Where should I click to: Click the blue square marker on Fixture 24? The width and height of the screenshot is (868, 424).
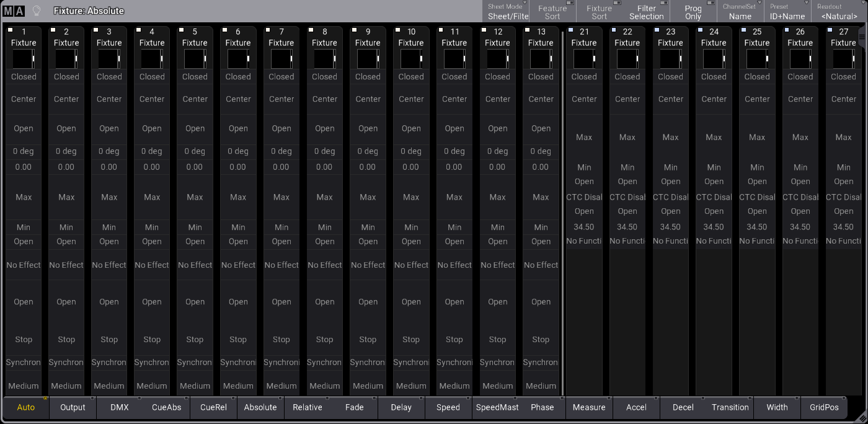point(700,30)
